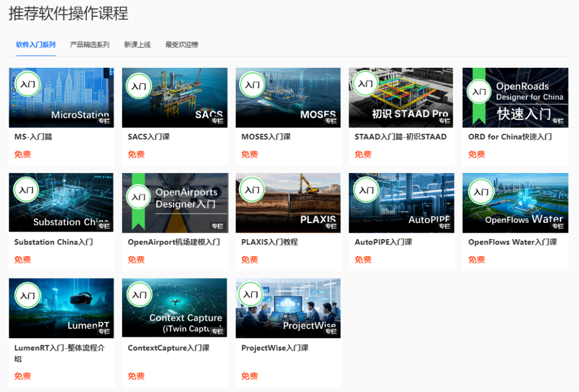Open the MS-入门篇 course
This screenshot has width=579, height=392.
tap(61, 97)
